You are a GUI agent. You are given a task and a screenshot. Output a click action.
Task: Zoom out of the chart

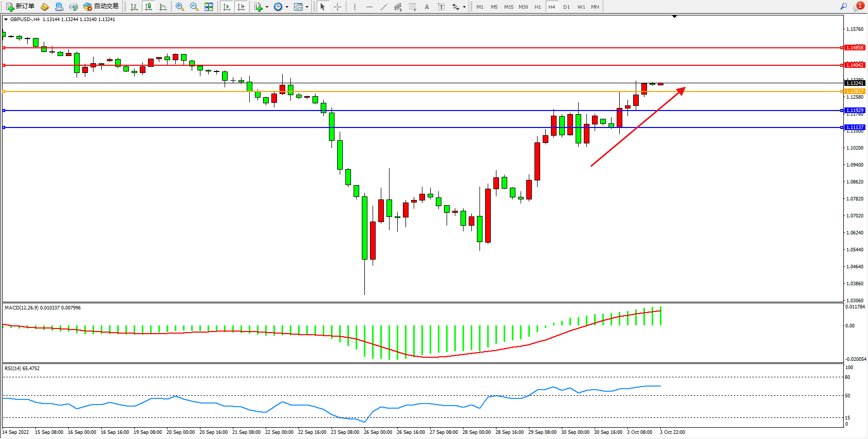coord(194,7)
